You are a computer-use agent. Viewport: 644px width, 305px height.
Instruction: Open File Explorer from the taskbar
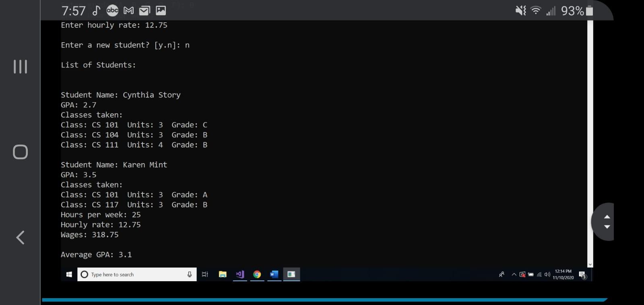tap(223, 274)
